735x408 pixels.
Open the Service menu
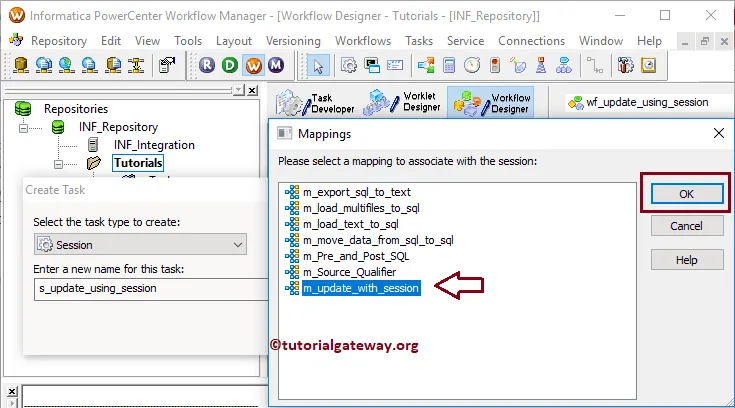click(x=465, y=41)
